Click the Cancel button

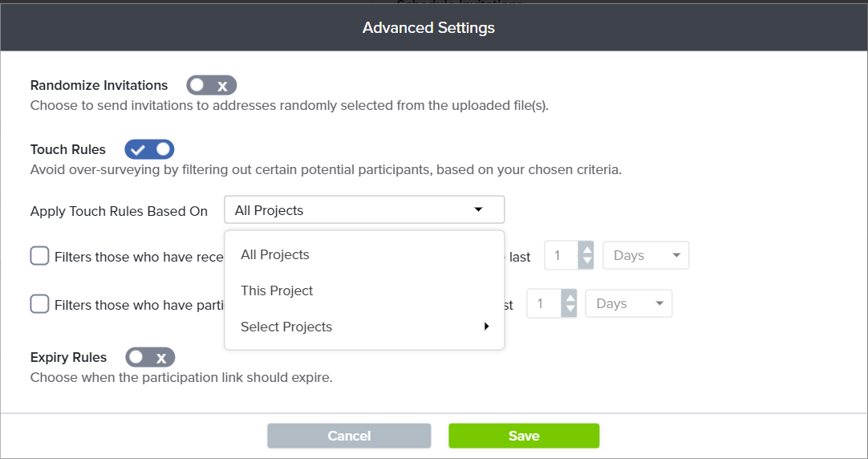349,436
